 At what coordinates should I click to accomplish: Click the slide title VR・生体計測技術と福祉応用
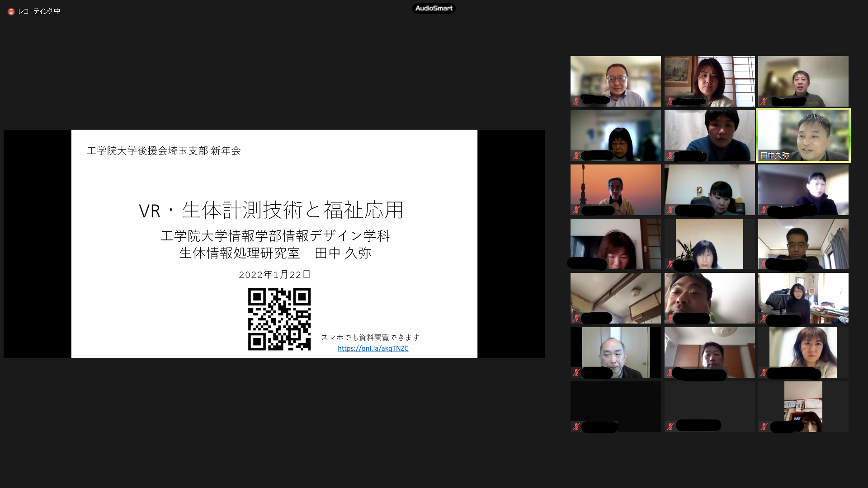click(271, 210)
